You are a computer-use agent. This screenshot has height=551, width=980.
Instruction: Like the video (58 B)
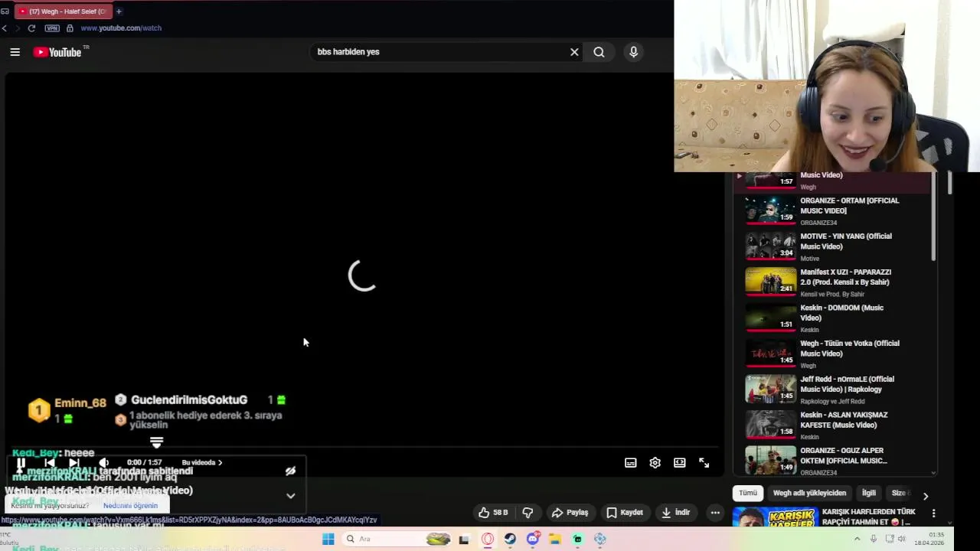pyautogui.click(x=493, y=513)
